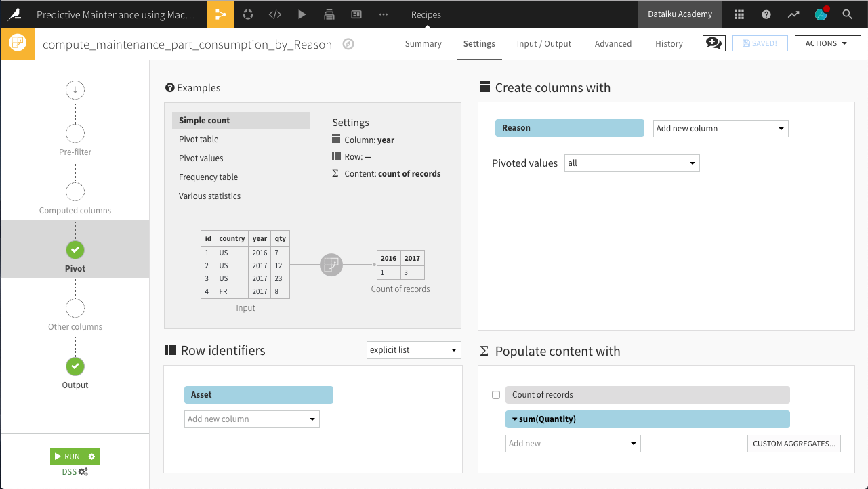
Task: Open the user profile avatar
Action: 821,14
